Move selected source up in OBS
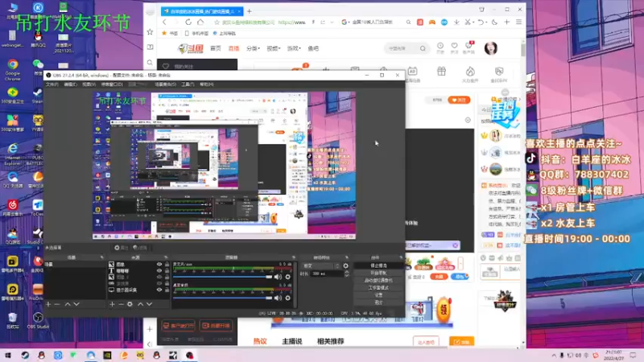The image size is (644, 362). 140,304
